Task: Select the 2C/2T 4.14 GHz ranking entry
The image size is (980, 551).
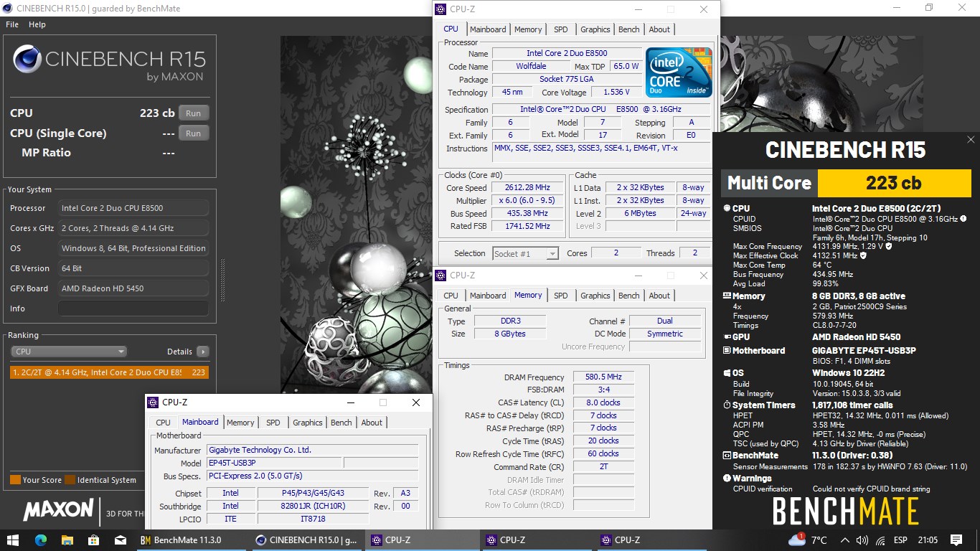Action: [x=109, y=372]
